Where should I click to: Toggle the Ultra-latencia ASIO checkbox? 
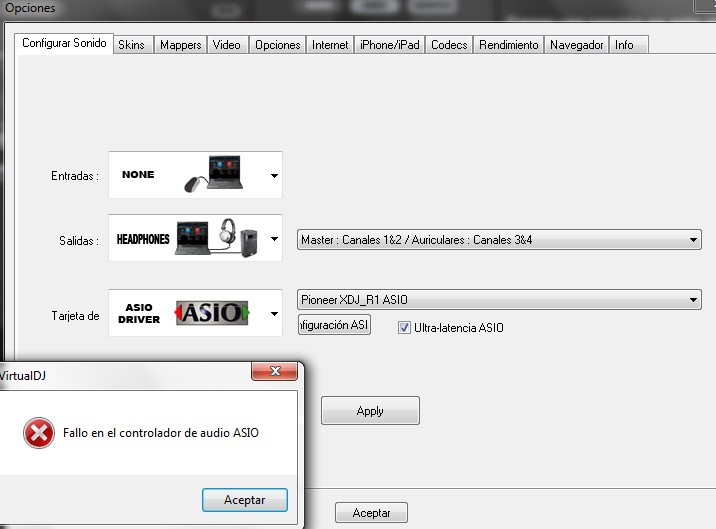[x=404, y=328]
